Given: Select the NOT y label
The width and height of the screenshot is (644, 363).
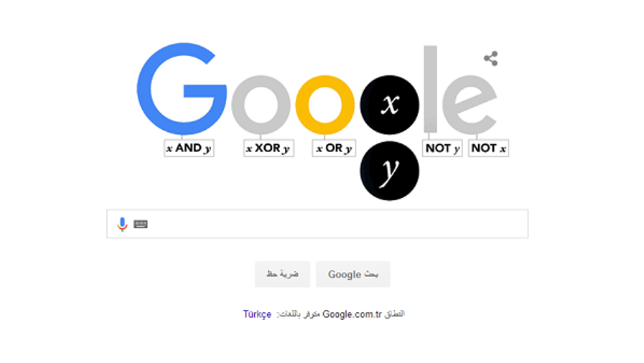Looking at the screenshot, I should tap(442, 148).
